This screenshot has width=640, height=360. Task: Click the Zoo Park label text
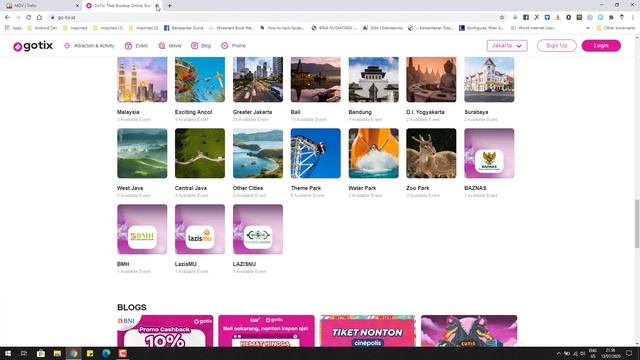point(418,188)
